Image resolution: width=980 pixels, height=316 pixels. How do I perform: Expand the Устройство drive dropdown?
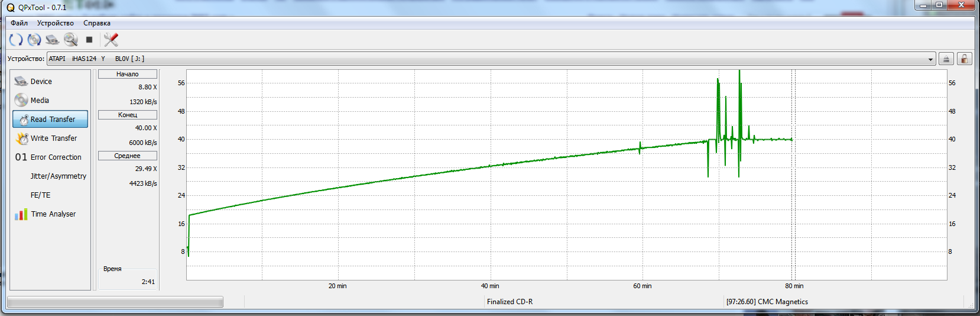[930, 59]
